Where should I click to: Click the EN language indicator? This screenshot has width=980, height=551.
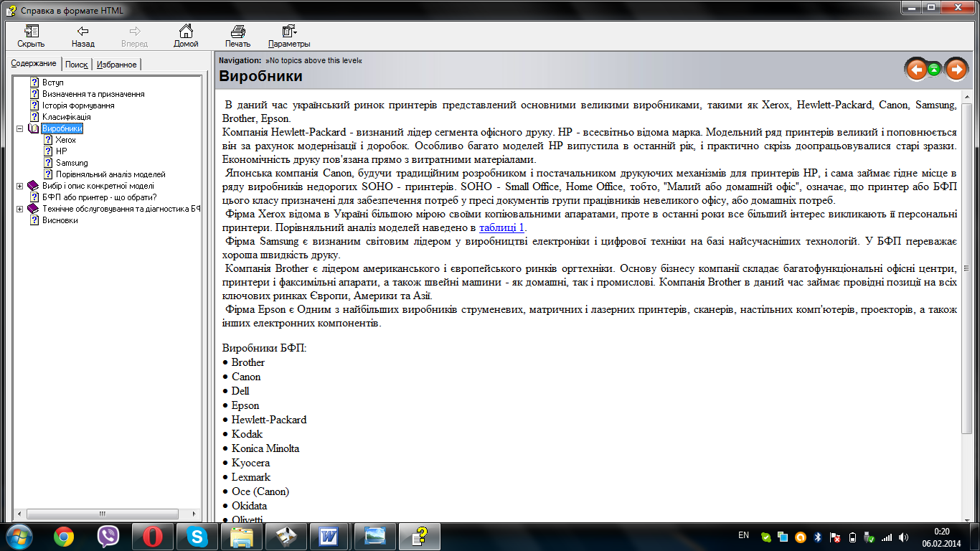click(x=743, y=535)
